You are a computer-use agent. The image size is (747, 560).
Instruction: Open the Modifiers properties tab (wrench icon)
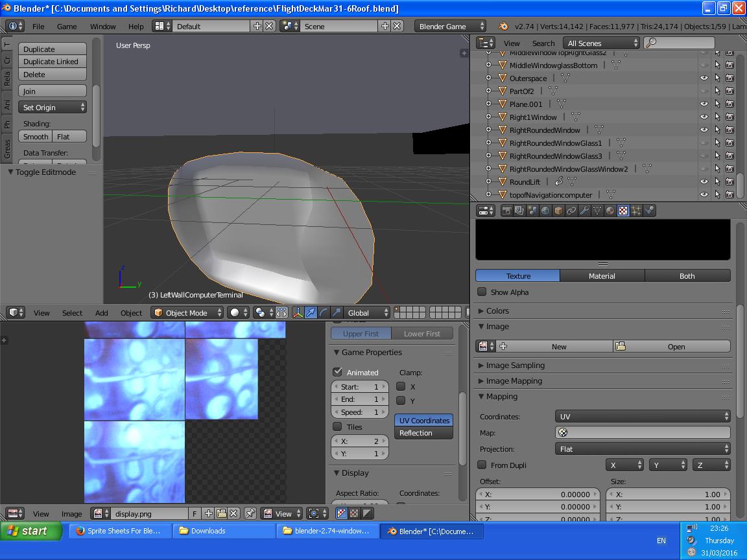[x=584, y=211]
